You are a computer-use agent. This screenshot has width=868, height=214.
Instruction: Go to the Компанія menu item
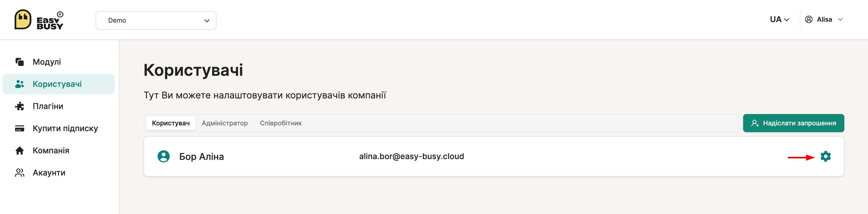tap(51, 151)
